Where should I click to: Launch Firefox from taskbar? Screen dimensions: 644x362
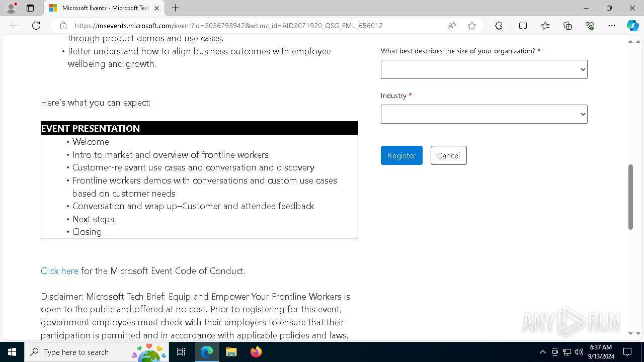(x=256, y=352)
